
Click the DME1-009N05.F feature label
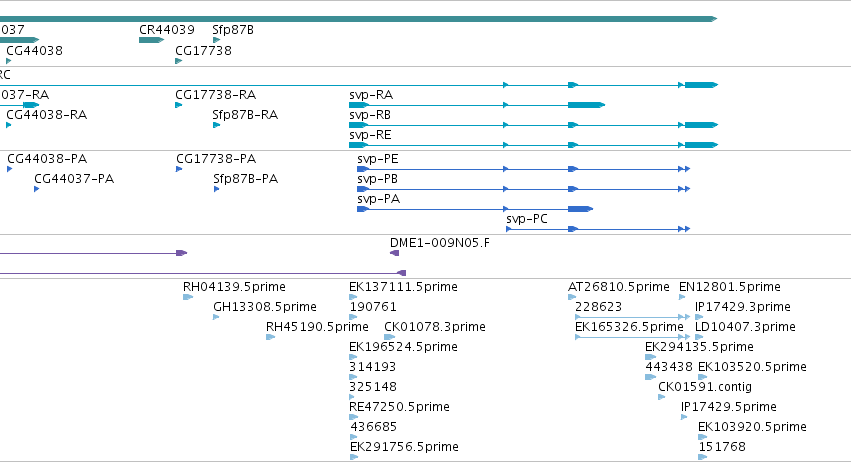point(440,243)
